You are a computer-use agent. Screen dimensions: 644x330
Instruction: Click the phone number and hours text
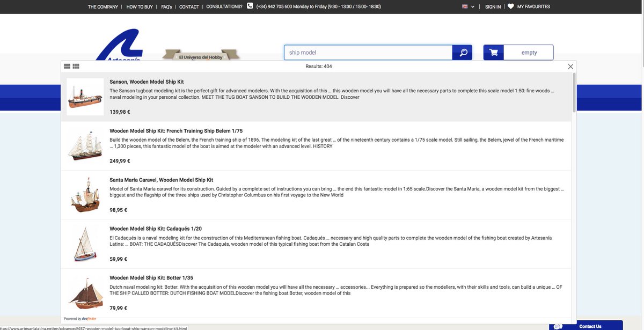[x=319, y=7]
